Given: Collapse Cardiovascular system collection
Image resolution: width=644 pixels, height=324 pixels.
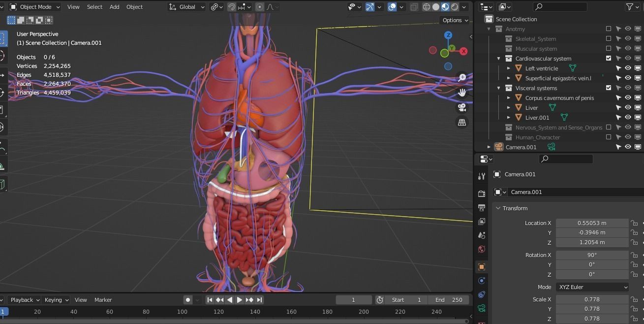Looking at the screenshot, I should click(x=498, y=59).
